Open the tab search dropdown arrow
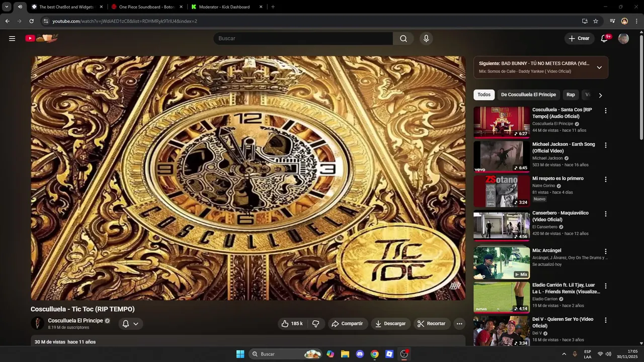The width and height of the screenshot is (644, 362). [7, 7]
